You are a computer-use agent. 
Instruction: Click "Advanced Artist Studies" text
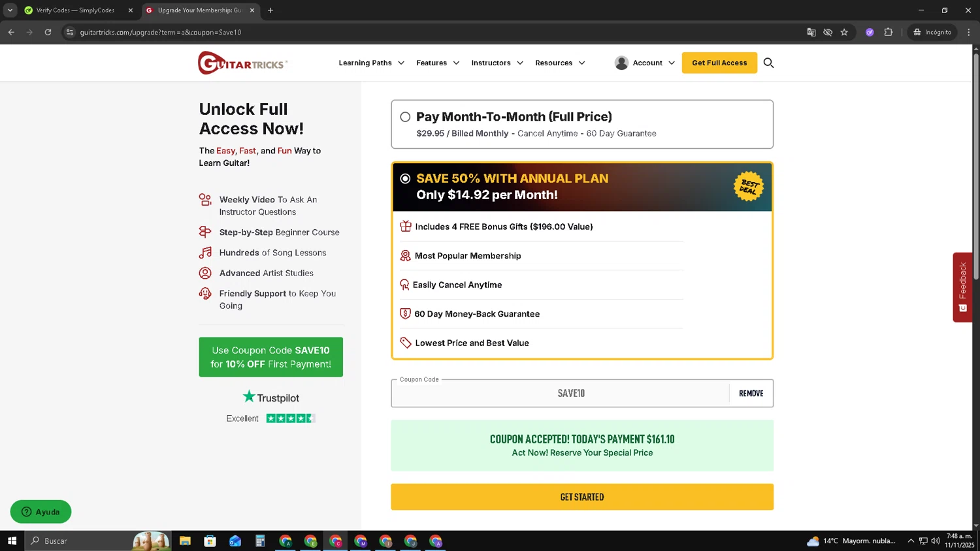tap(266, 273)
